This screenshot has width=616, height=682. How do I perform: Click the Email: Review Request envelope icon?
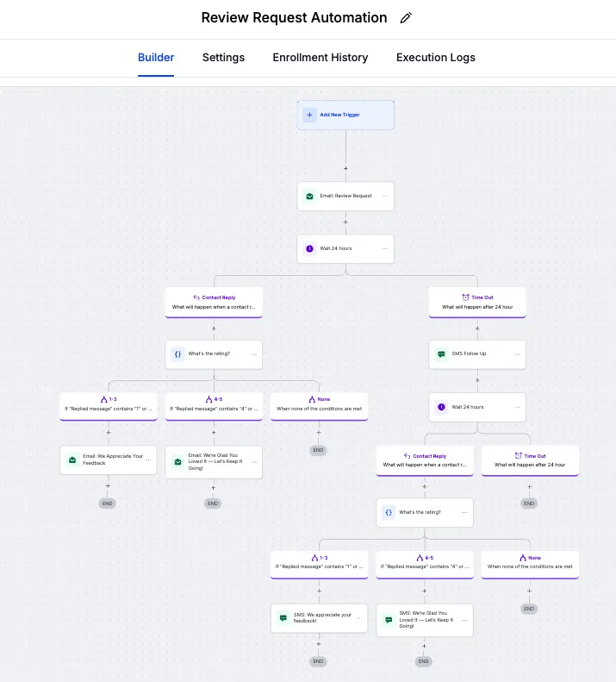pos(309,196)
